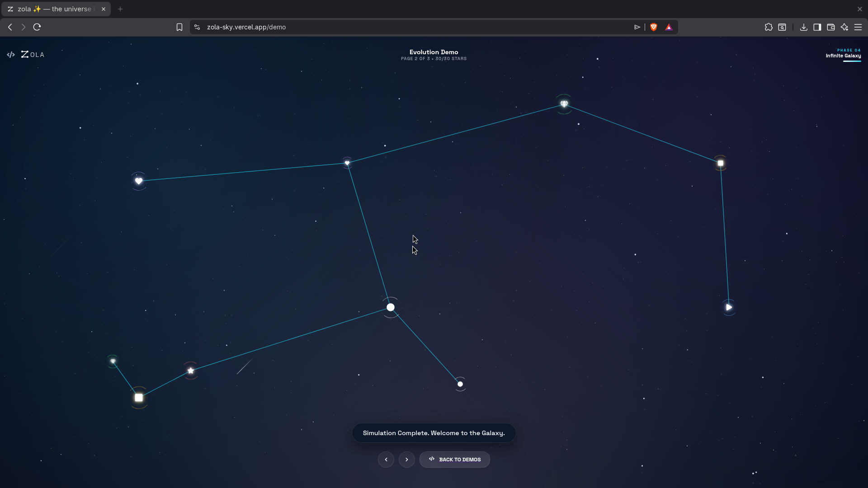Click the code brackets icon near the logo

pos(11,55)
